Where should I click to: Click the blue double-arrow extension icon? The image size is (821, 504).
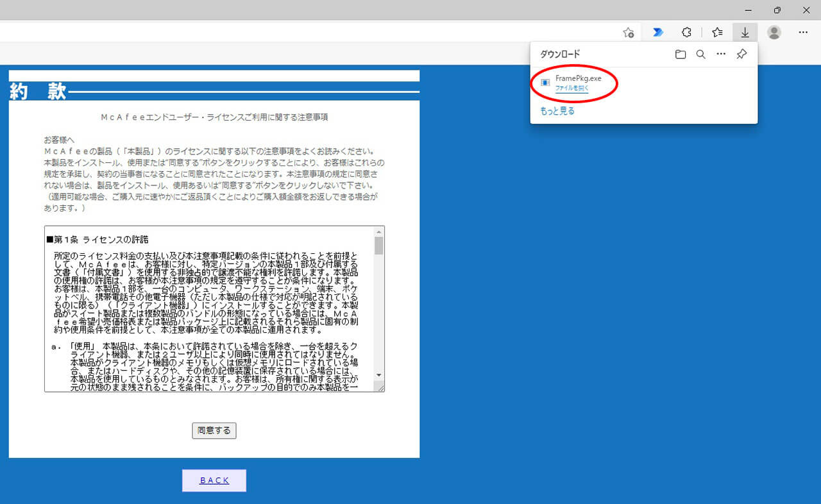tap(658, 32)
